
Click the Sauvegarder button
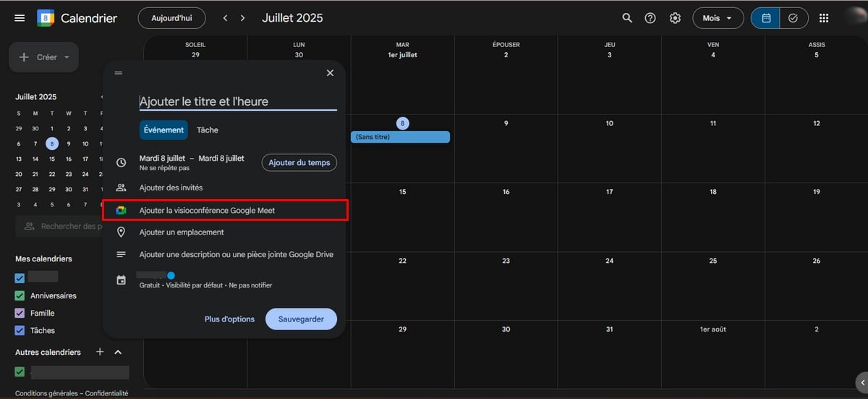coord(301,319)
